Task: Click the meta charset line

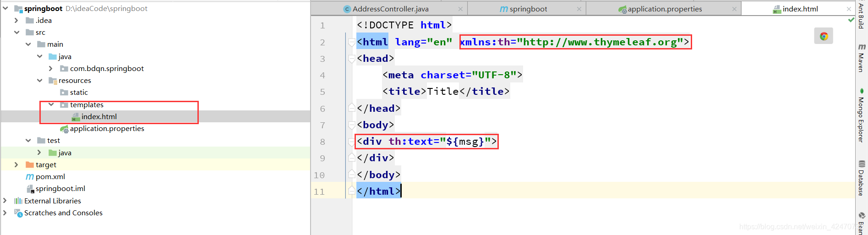Action: click(x=453, y=75)
